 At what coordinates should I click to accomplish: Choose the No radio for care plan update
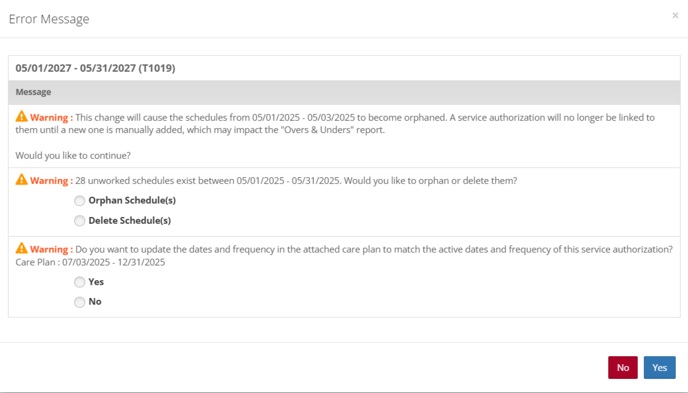[x=79, y=302]
